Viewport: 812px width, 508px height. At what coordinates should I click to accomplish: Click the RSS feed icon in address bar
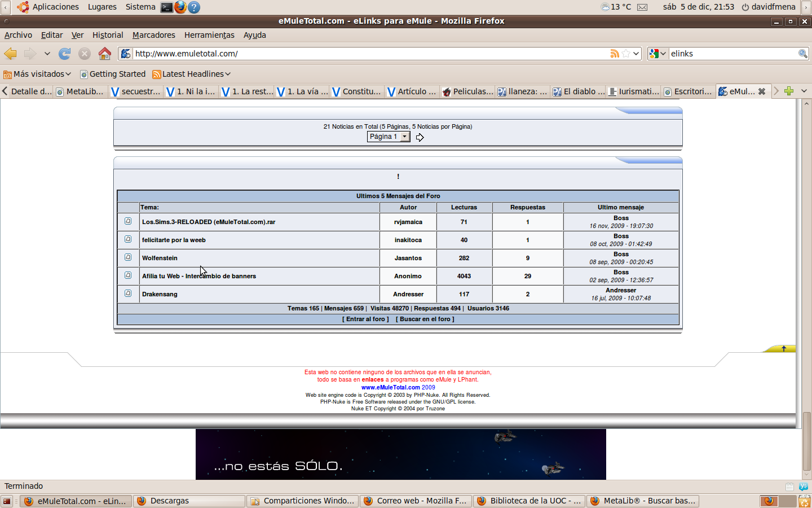[x=615, y=54]
